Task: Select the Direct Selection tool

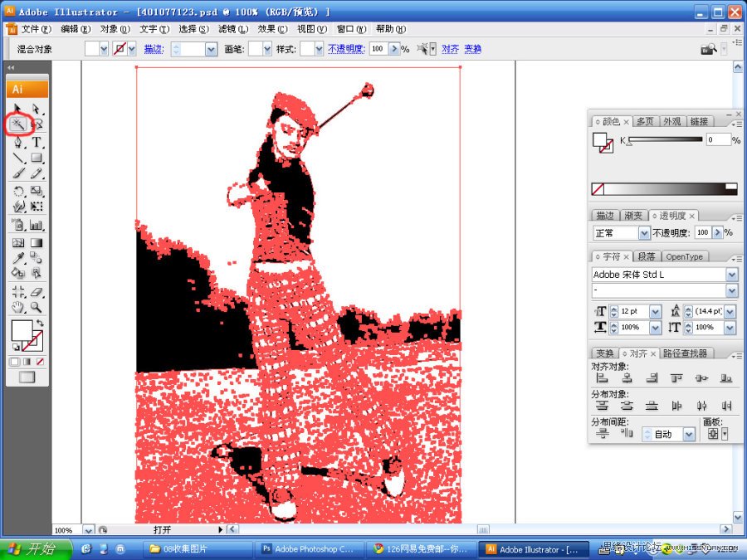Action: [37, 106]
